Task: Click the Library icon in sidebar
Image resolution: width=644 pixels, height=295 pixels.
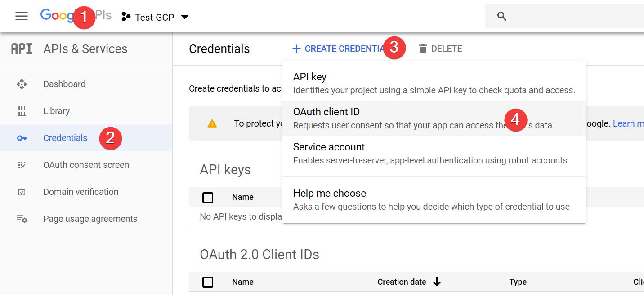Action: click(22, 111)
